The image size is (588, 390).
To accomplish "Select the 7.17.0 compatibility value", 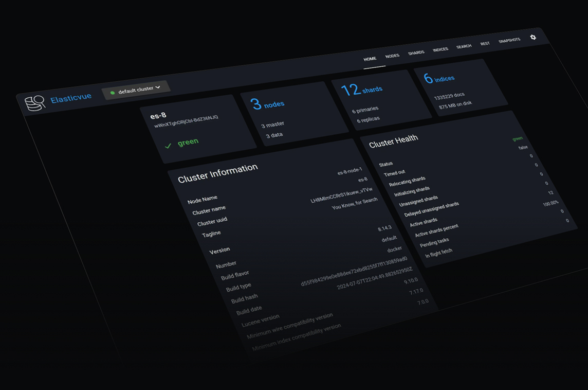I will [416, 292].
